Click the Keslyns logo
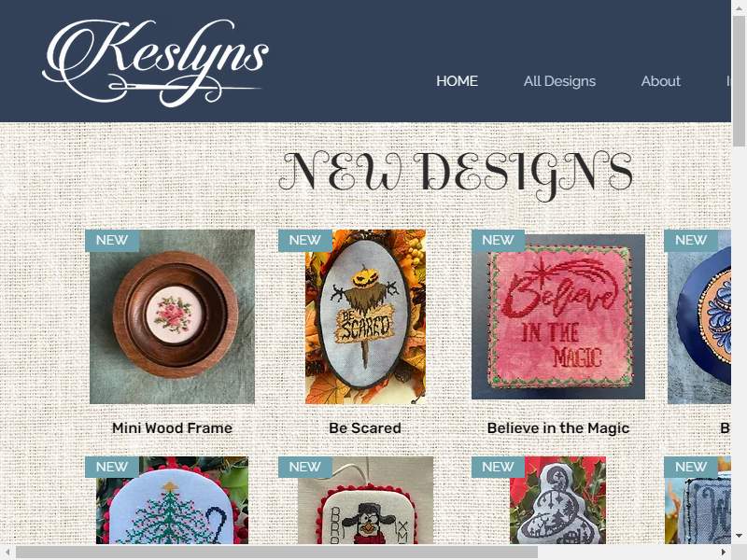The image size is (747, 560). click(155, 62)
